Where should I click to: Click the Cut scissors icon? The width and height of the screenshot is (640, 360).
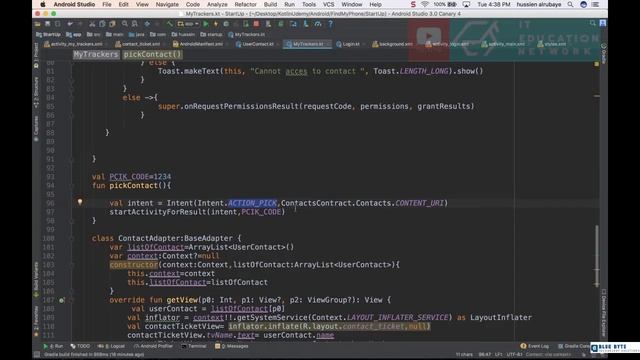click(x=92, y=24)
